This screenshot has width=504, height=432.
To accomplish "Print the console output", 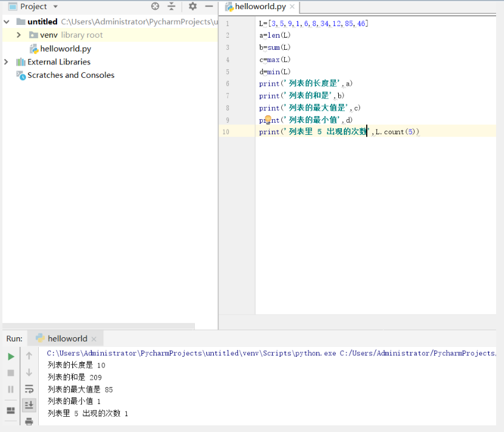I will (29, 420).
